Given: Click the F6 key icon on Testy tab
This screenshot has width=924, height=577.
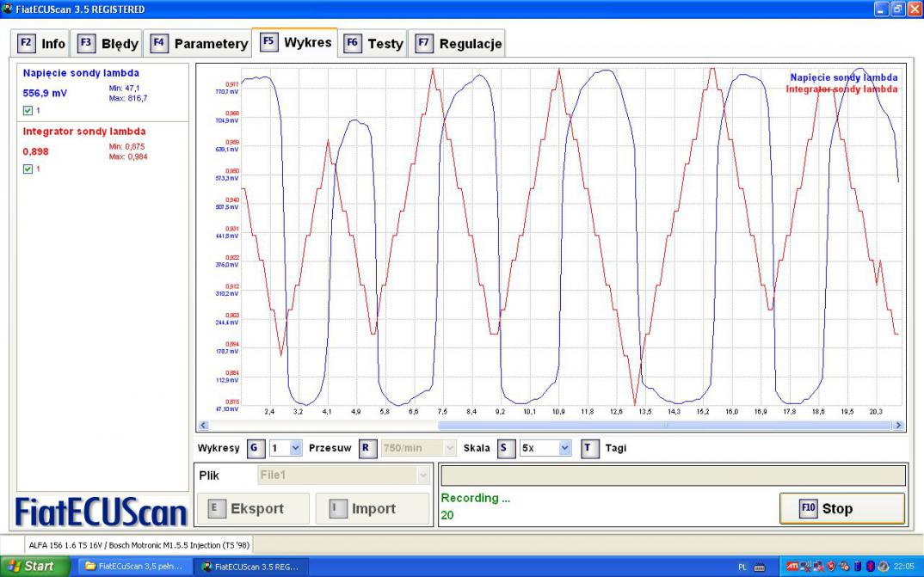Looking at the screenshot, I should point(353,43).
